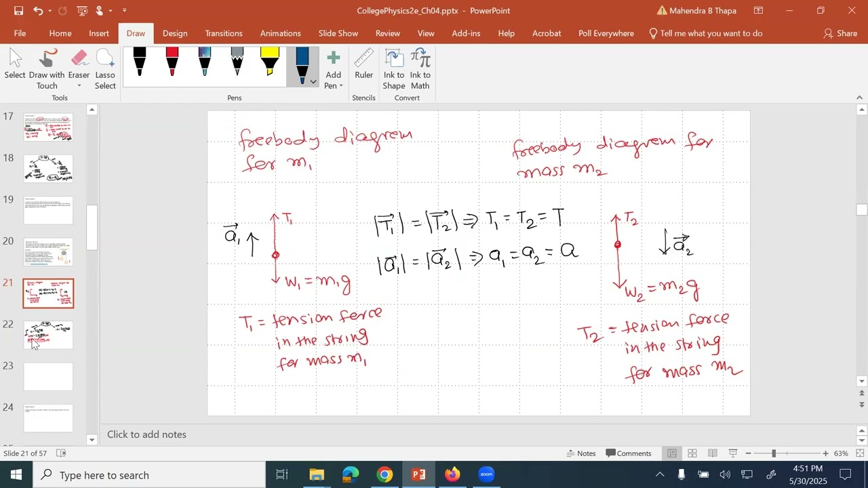Select slide 22 thumbnail

point(48,335)
